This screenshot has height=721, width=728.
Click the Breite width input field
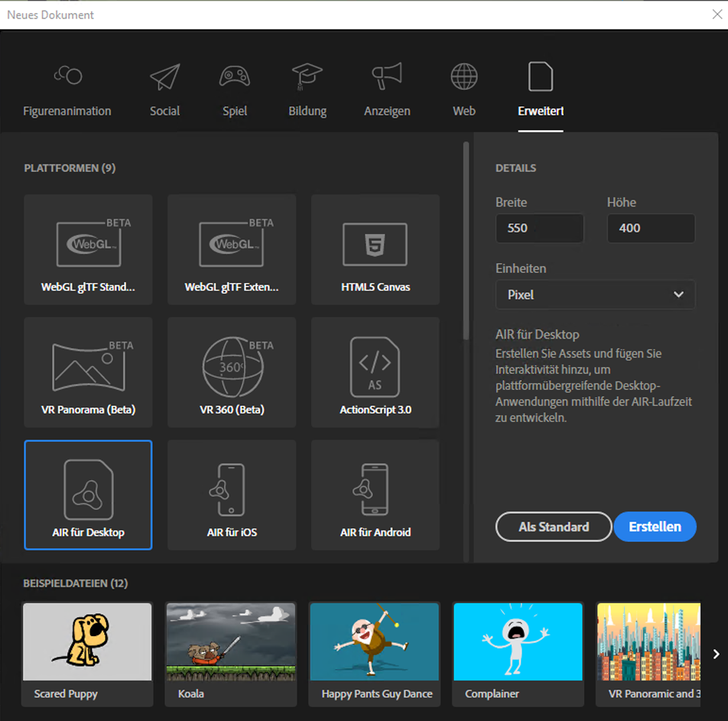pos(540,228)
